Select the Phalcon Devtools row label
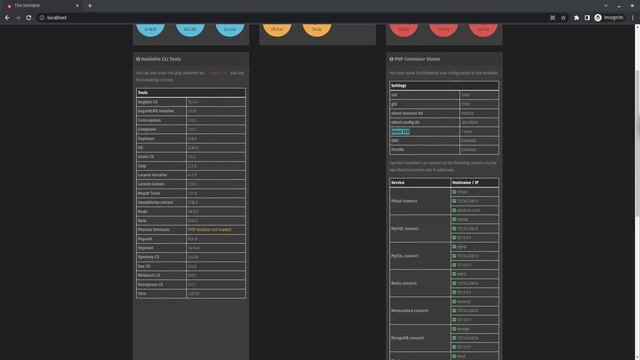Viewport: 640px width, 360px height. [x=153, y=230]
